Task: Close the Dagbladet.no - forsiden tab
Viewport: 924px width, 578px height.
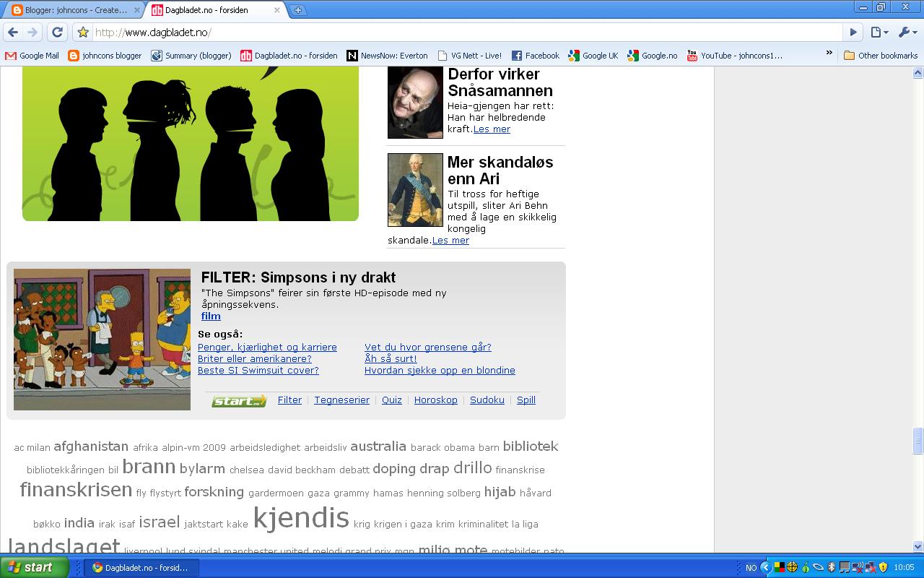Action: (x=277, y=10)
